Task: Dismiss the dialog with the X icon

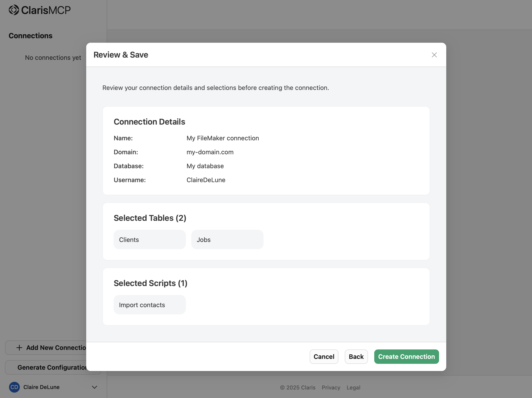Action: (x=434, y=55)
